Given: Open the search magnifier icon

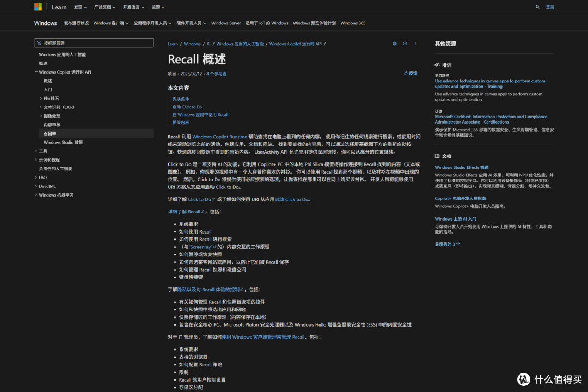Looking at the screenshot, I should [537, 7].
